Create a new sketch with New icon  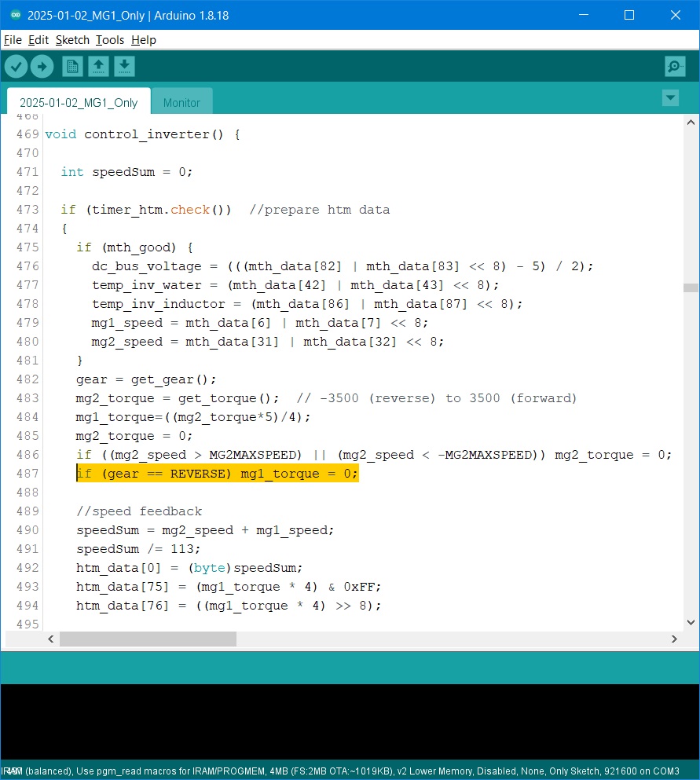tap(72, 67)
